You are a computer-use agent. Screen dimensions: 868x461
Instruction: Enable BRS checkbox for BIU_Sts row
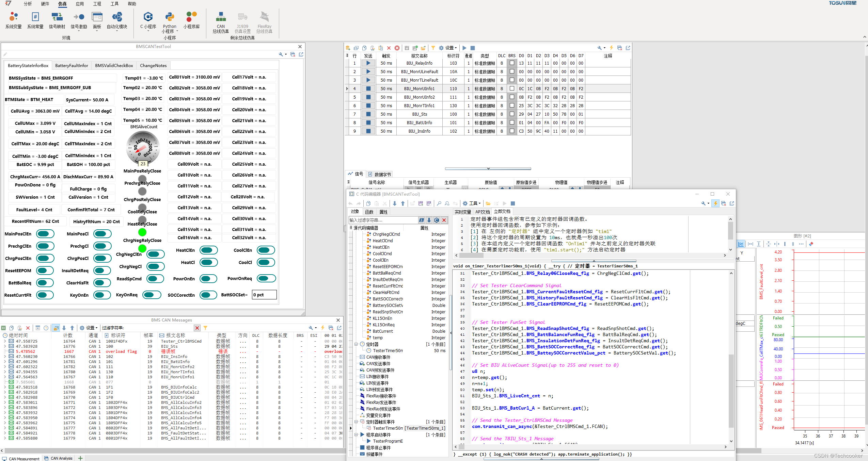511,114
